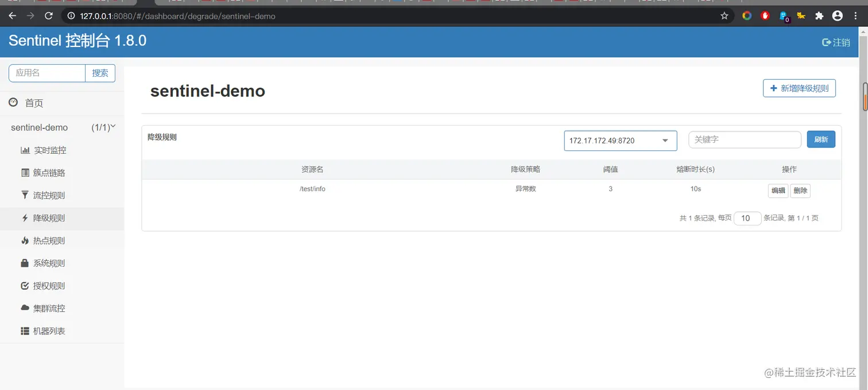Viewport: 868px width, 390px height.
Task: Click the table icon beside 机器列表
Action: [x=25, y=331]
